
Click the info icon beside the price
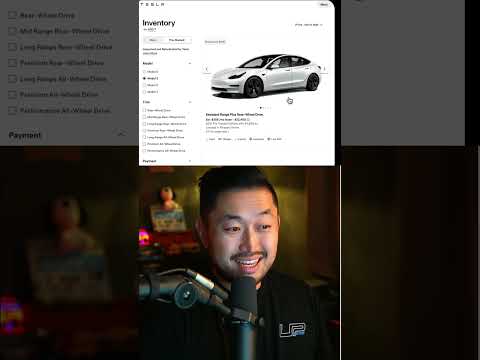tap(249, 119)
